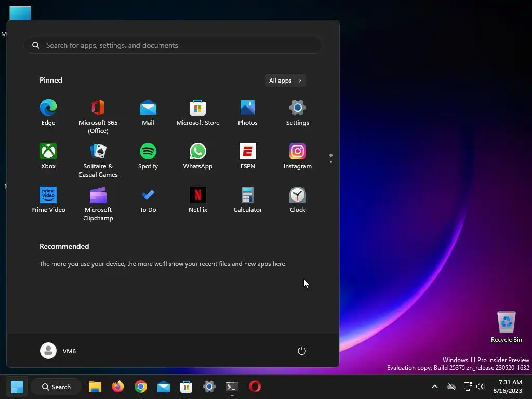Viewport: 532px width, 399px height.
Task: Open WhatsApp pinned app
Action: [198, 156]
